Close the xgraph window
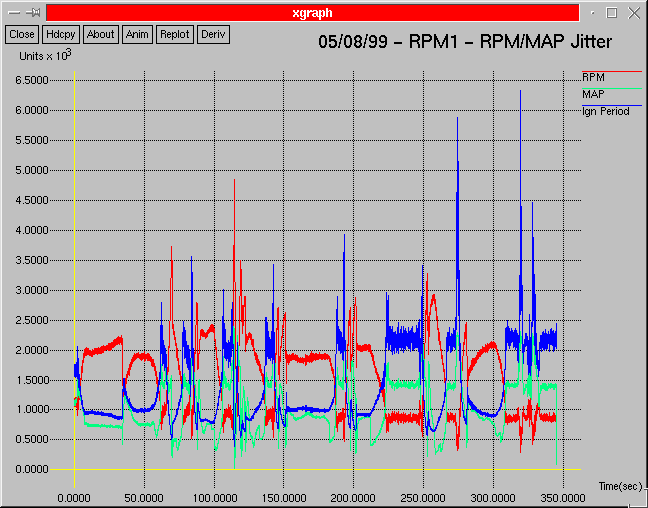 point(634,13)
